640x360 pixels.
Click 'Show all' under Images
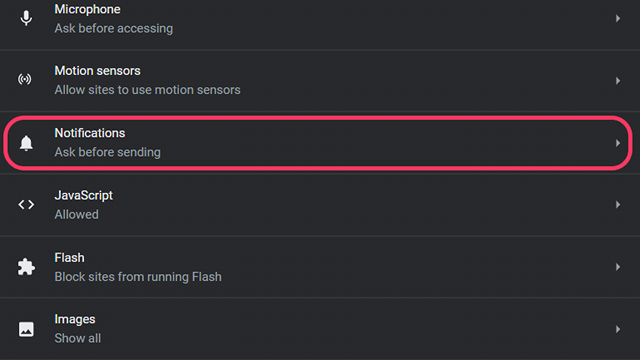click(78, 338)
